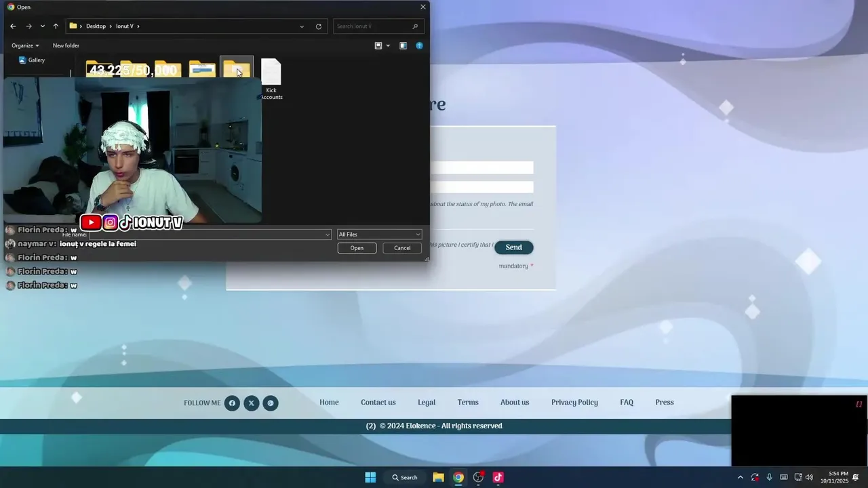
Task: Open File Explorer from the taskbar
Action: 439,477
